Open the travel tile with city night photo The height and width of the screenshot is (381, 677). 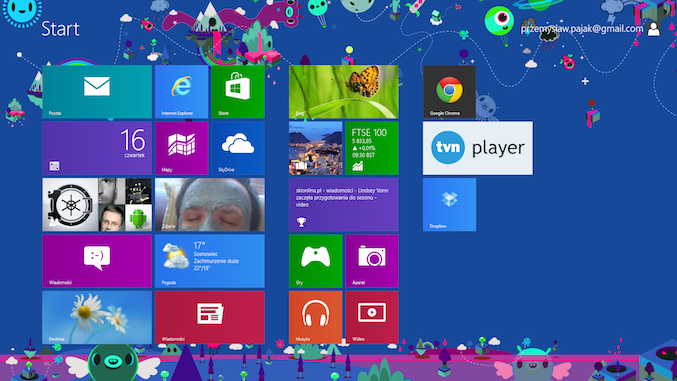pos(315,148)
